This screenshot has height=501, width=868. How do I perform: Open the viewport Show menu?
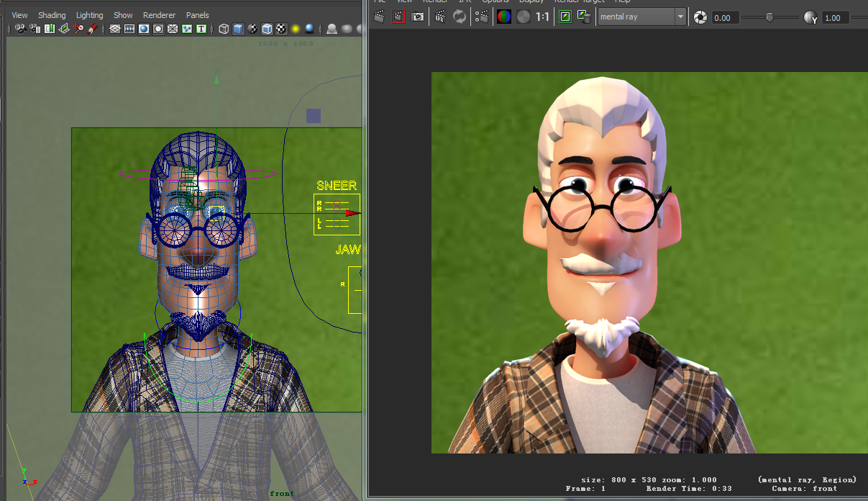click(x=123, y=15)
